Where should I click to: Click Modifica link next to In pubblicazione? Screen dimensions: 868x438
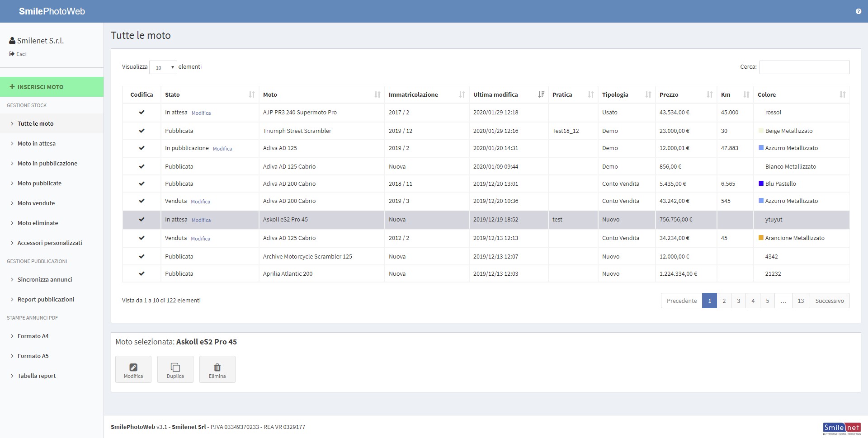(x=222, y=149)
